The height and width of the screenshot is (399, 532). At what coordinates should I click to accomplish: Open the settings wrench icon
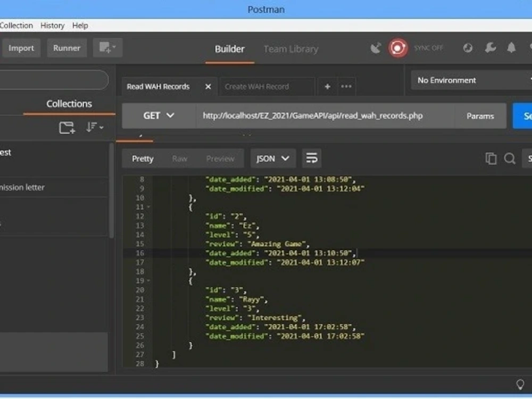(490, 48)
